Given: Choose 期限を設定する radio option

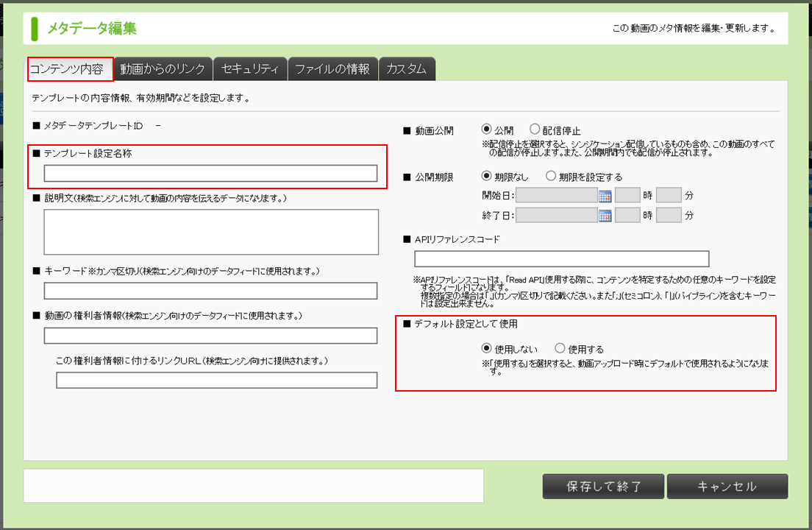Looking at the screenshot, I should coord(551,176).
